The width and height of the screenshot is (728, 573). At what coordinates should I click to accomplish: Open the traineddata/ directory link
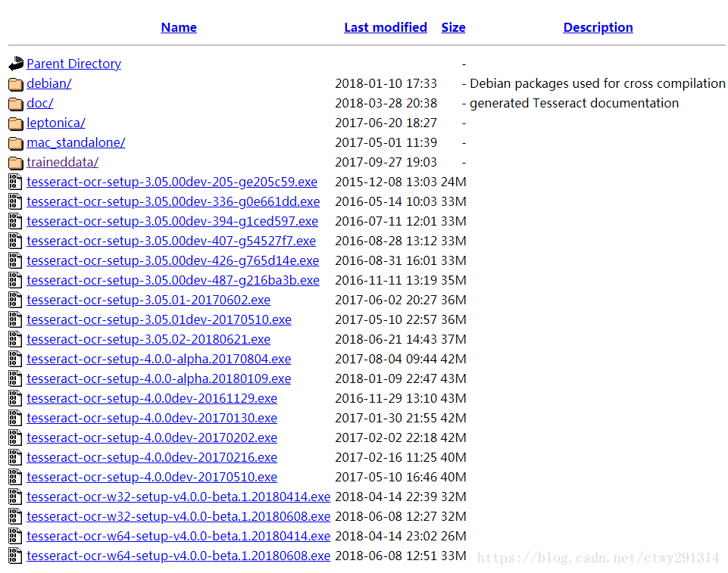pyautogui.click(x=63, y=163)
